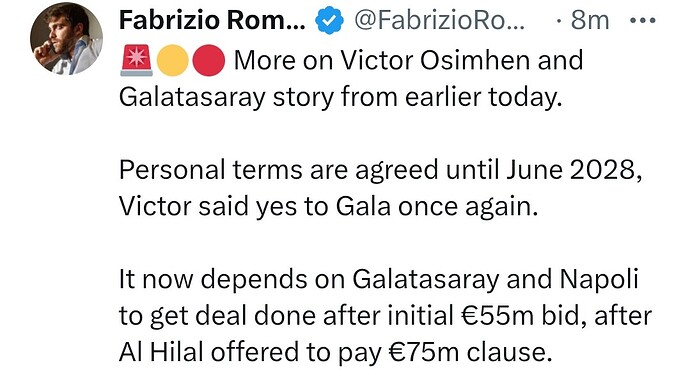Click the "€55m bid" text
The width and height of the screenshot is (690, 381).
click(523, 316)
